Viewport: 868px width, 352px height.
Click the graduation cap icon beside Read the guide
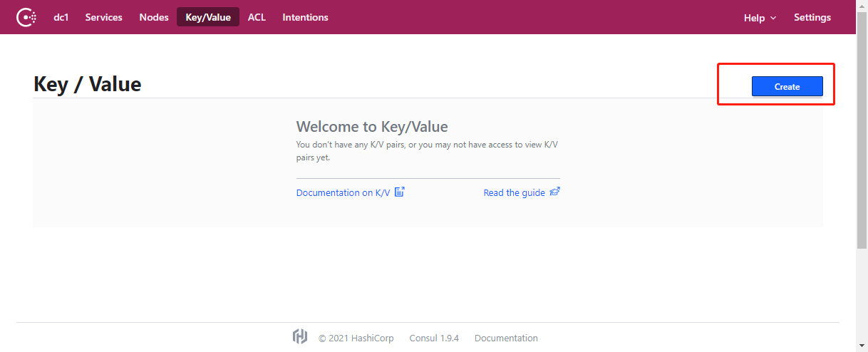point(554,192)
